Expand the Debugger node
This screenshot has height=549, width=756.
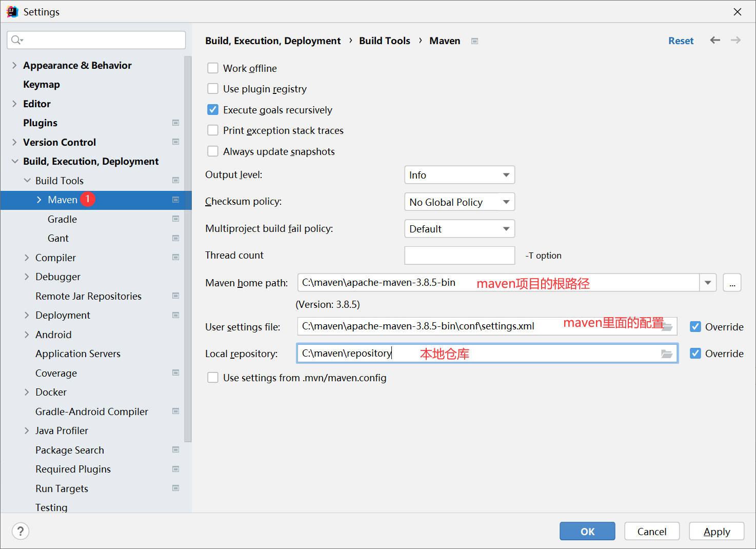[27, 277]
